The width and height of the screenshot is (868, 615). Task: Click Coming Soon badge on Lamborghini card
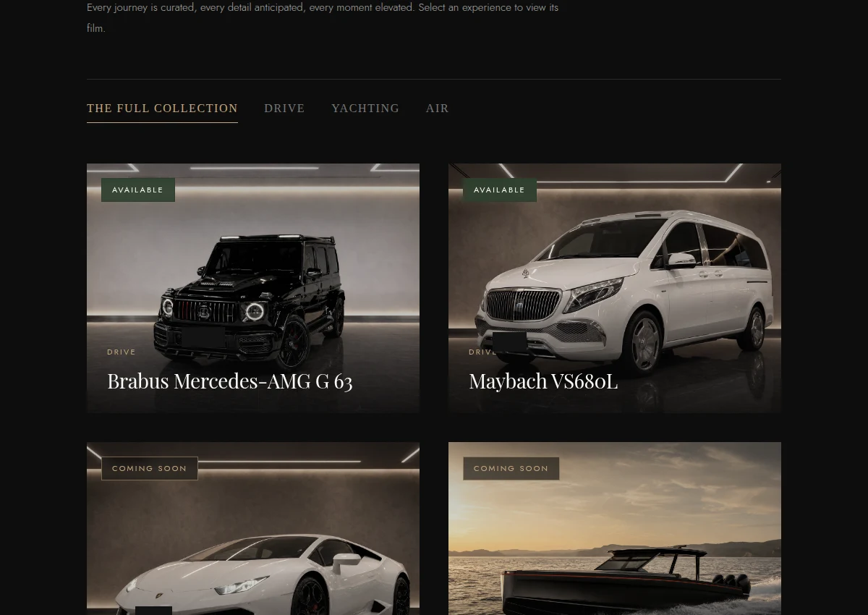point(150,468)
